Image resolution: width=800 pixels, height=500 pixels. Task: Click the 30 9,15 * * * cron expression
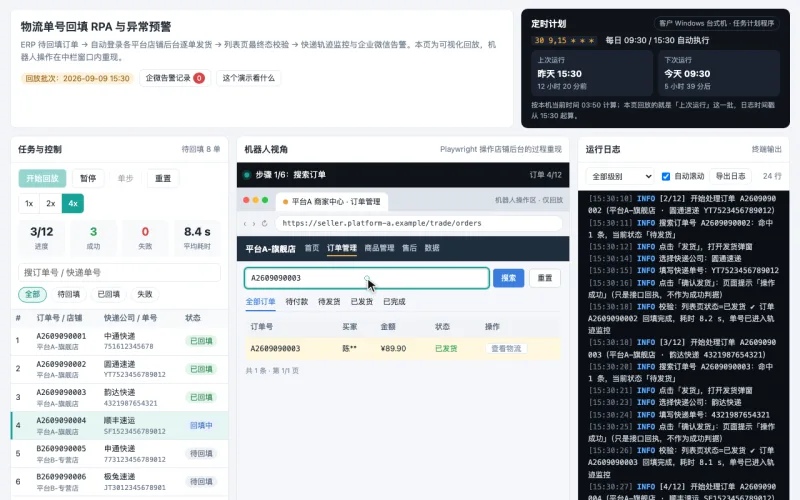[564, 40]
